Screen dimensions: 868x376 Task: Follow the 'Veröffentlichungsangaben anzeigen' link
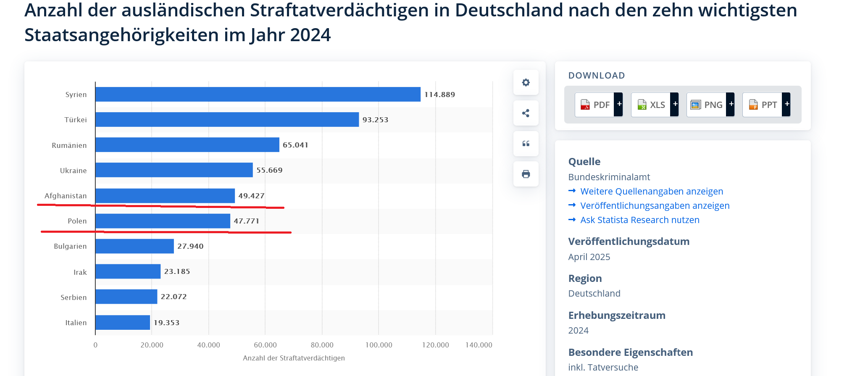(655, 206)
